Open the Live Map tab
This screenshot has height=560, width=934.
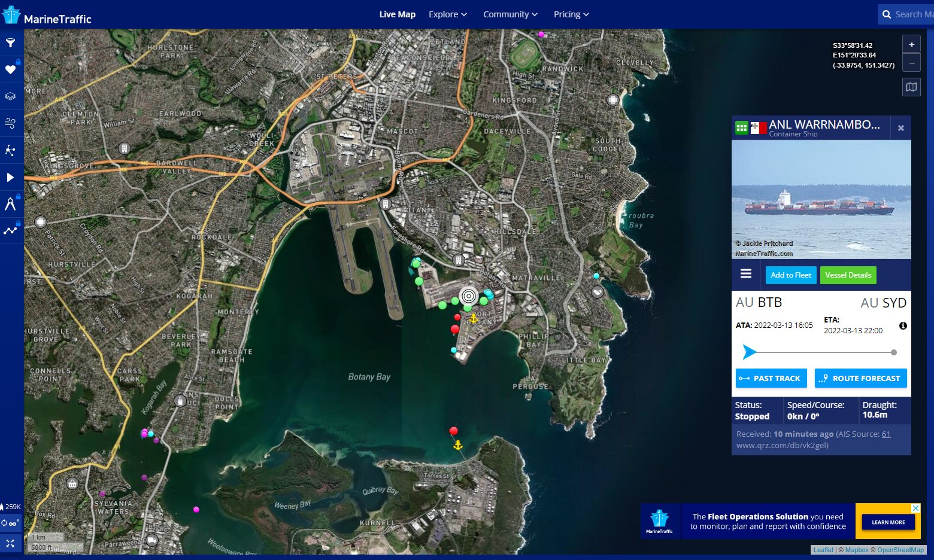397,14
